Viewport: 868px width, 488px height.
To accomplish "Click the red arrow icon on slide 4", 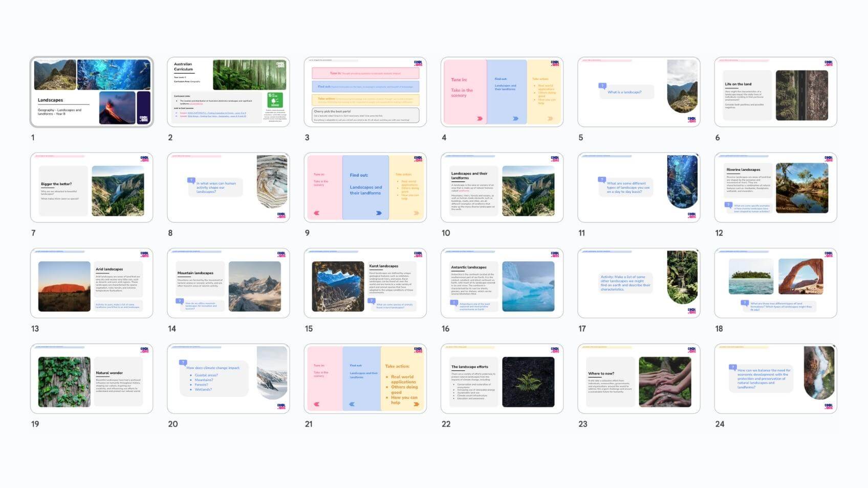I will click(480, 118).
